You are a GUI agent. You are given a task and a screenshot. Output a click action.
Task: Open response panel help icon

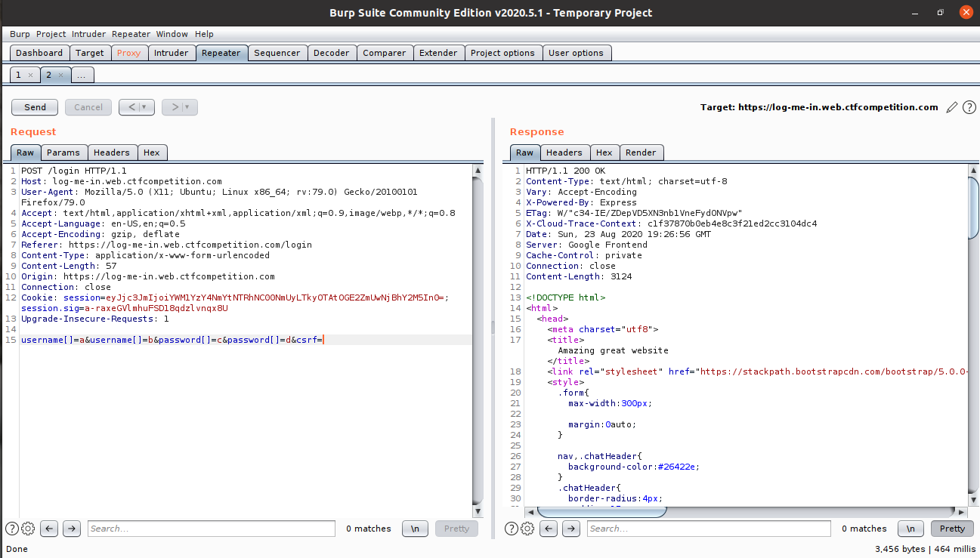(512, 529)
